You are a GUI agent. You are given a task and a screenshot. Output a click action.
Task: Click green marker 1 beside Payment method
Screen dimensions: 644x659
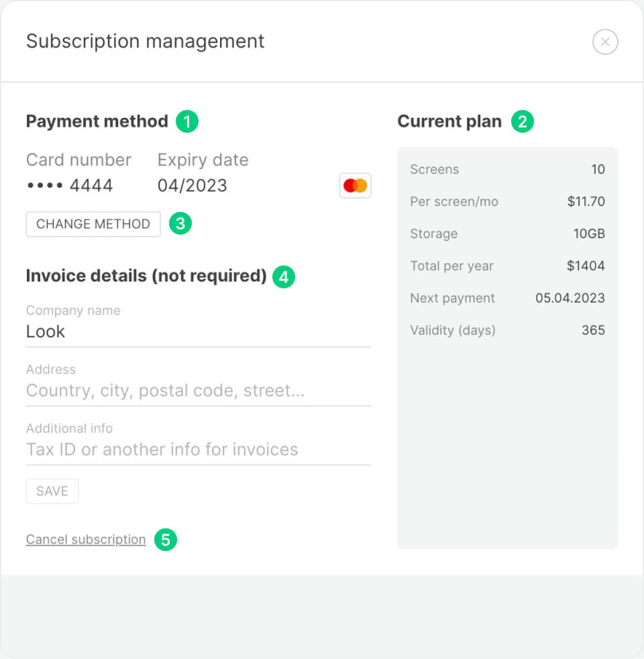(x=189, y=121)
